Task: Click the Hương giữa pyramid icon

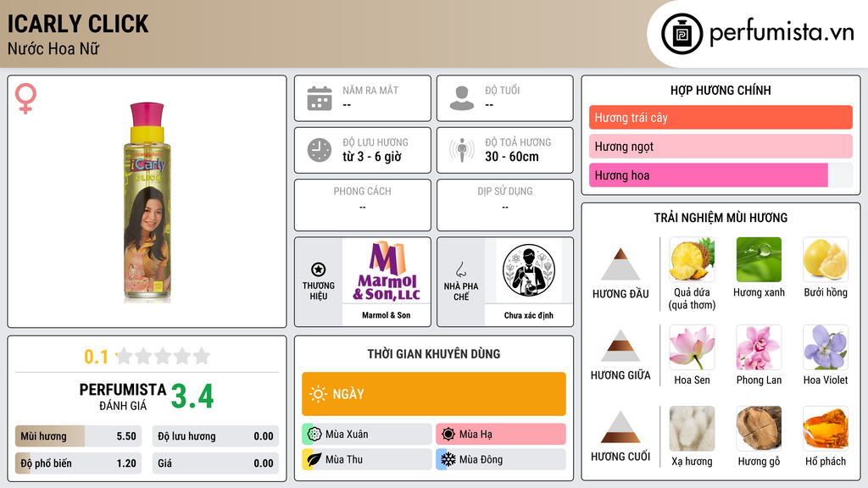Action: click(x=620, y=346)
